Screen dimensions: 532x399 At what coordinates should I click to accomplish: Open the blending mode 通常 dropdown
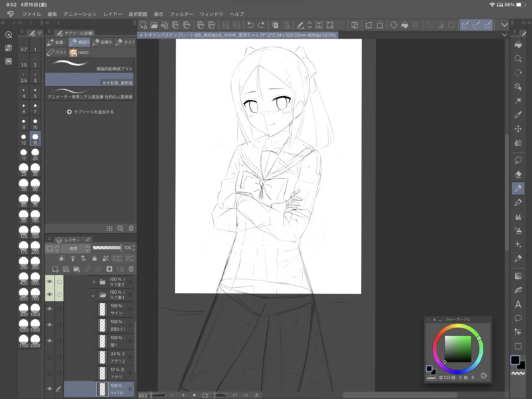point(75,248)
